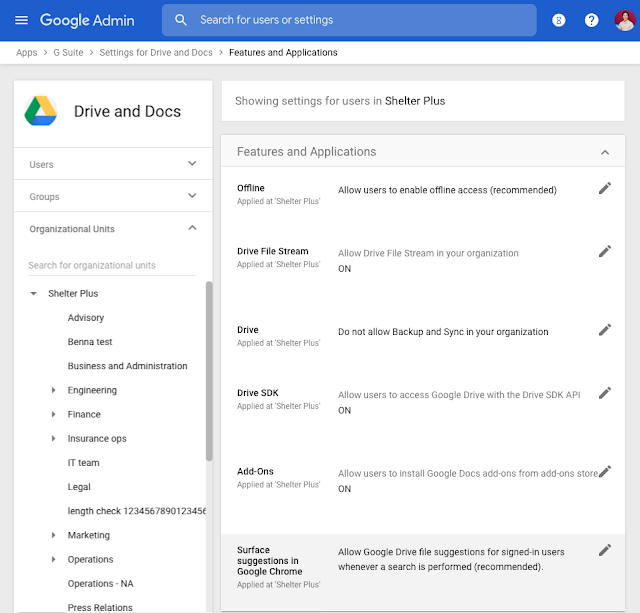Open the hamburger main menu
Viewport: 640px width, 613px height.
pos(21,20)
